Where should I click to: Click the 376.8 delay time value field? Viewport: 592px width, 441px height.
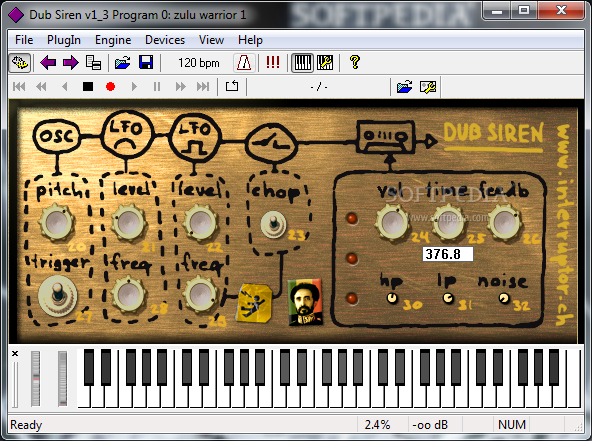448,254
